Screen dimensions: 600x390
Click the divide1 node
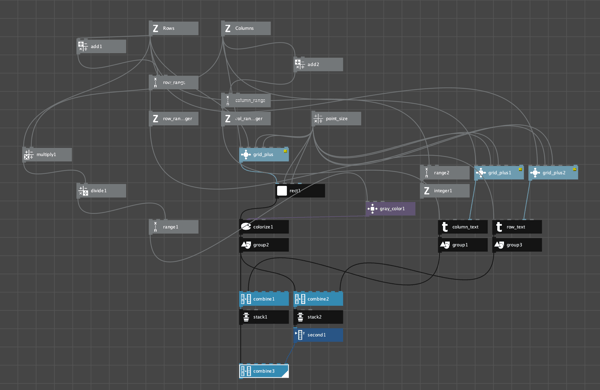pyautogui.click(x=101, y=191)
